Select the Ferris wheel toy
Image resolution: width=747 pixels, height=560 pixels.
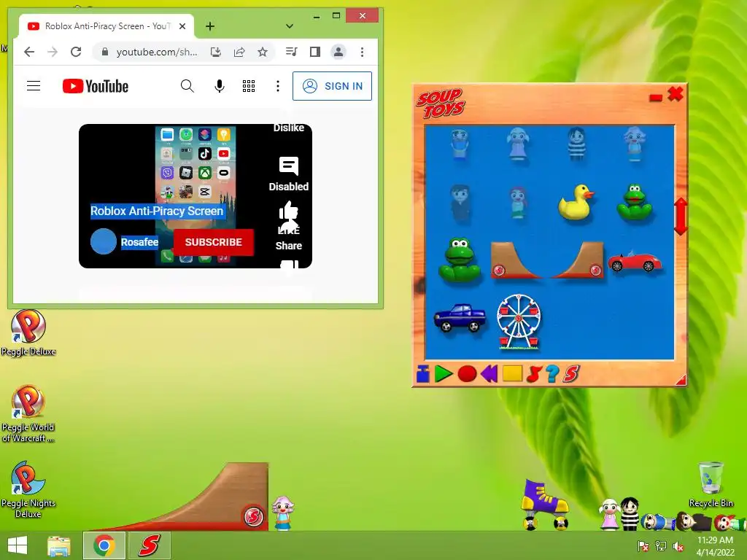[x=519, y=322]
